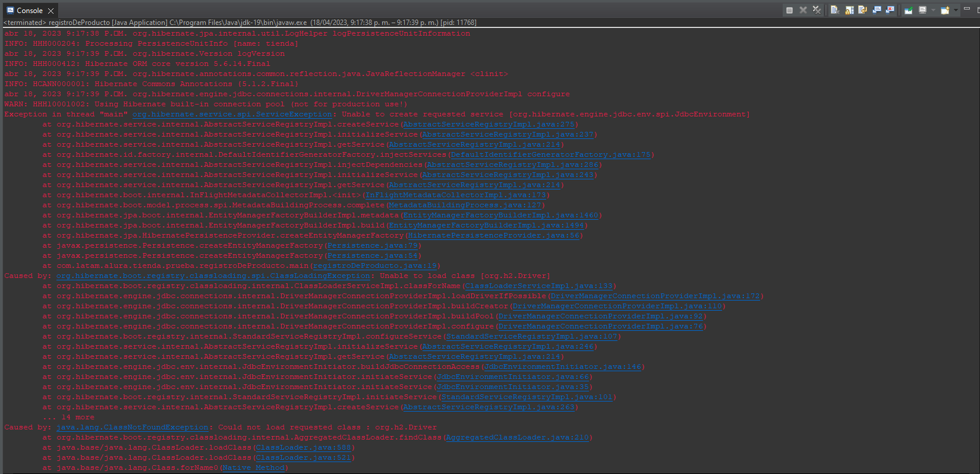Image resolution: width=980 pixels, height=474 pixels.
Task: Click the Remove Launch X icon
Action: pos(803,10)
